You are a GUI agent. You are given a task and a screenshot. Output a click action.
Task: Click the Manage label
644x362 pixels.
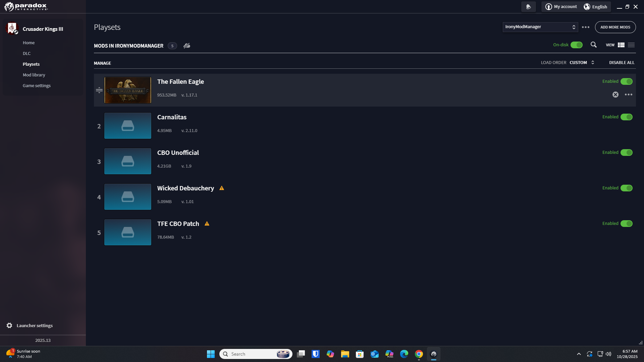[102, 63]
